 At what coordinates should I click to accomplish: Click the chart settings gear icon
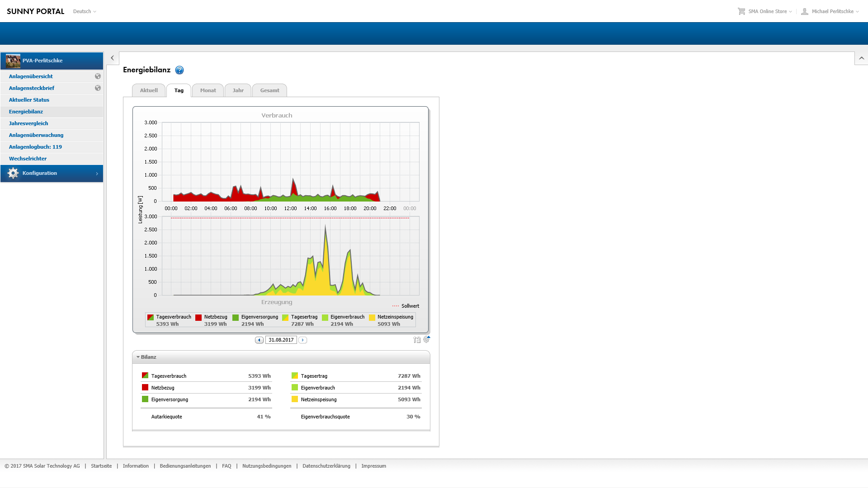click(426, 339)
